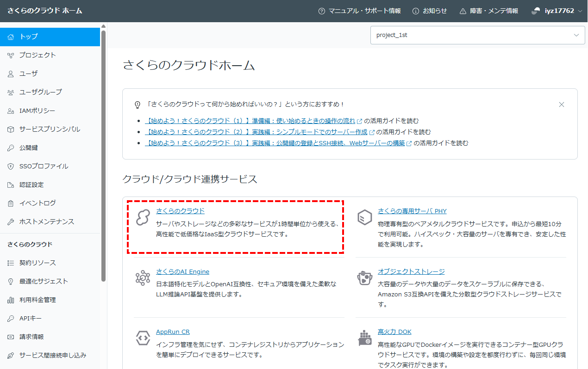Dismiss the getting-started guide banner
This screenshot has width=588, height=369.
pyautogui.click(x=562, y=105)
